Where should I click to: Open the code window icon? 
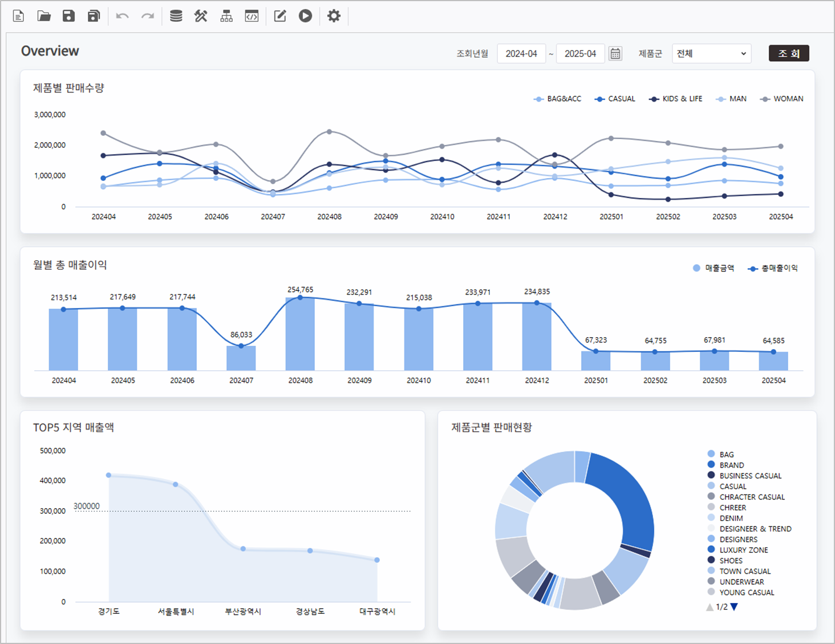252,16
